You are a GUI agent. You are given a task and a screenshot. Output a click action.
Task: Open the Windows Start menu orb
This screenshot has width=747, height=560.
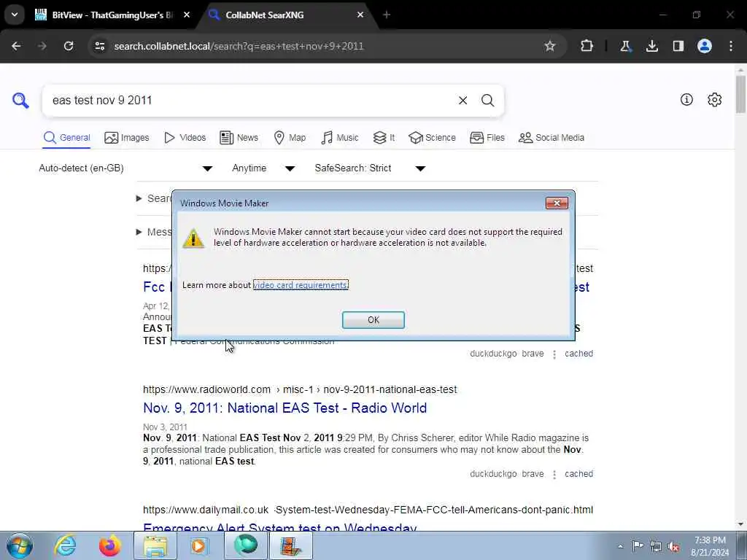pos(20,545)
